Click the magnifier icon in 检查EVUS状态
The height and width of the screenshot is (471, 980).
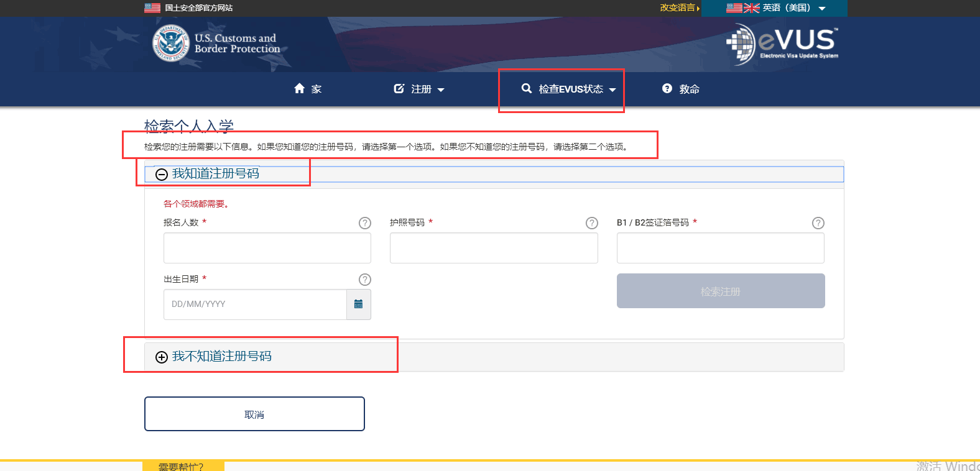click(527, 88)
